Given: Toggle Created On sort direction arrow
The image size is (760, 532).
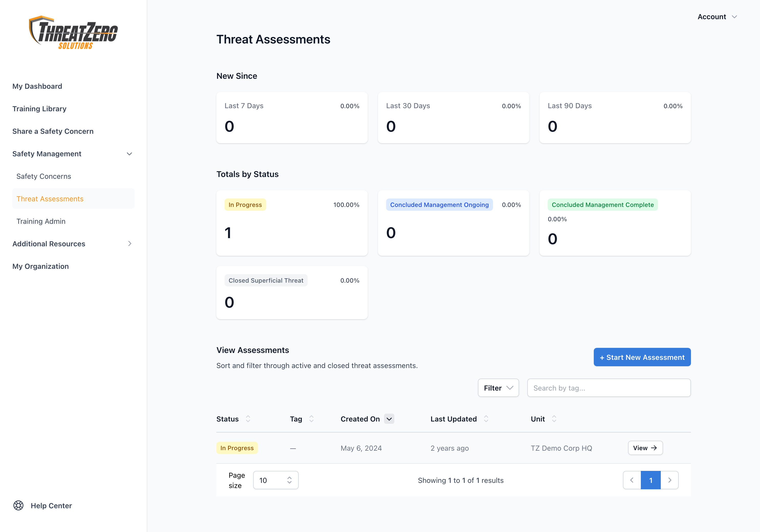Looking at the screenshot, I should [389, 419].
